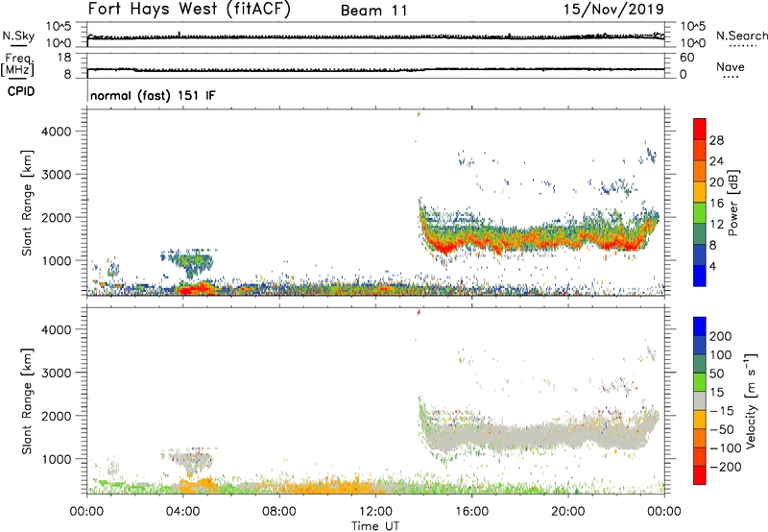This screenshot has width=768, height=532.
Task: Click the red high-power band near 16:00
Action: (x=470, y=241)
